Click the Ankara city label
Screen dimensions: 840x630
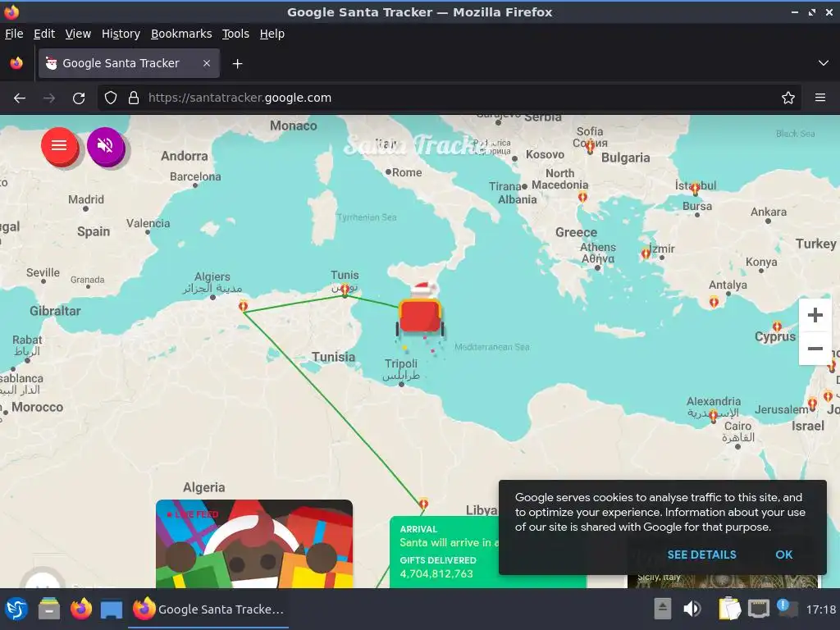[768, 212]
